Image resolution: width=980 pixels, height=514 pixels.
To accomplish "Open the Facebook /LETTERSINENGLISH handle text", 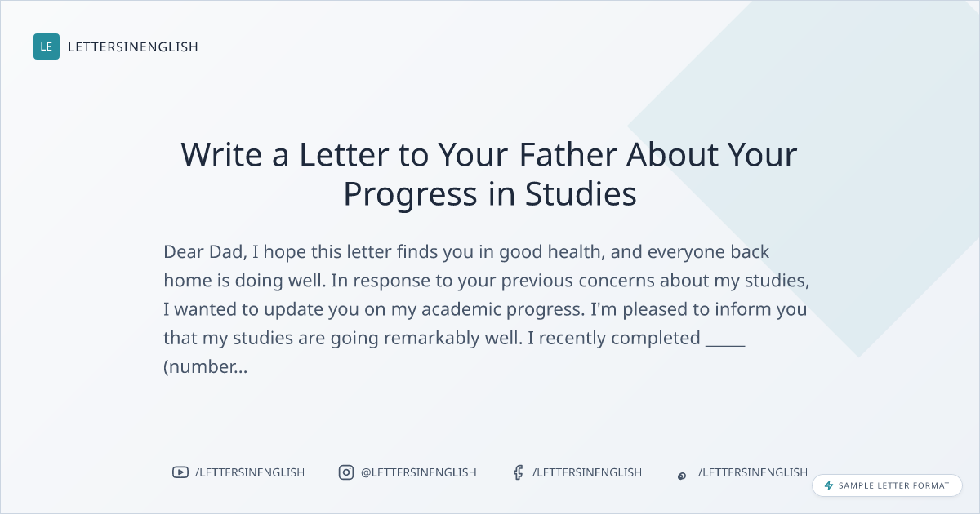I will coord(587,472).
